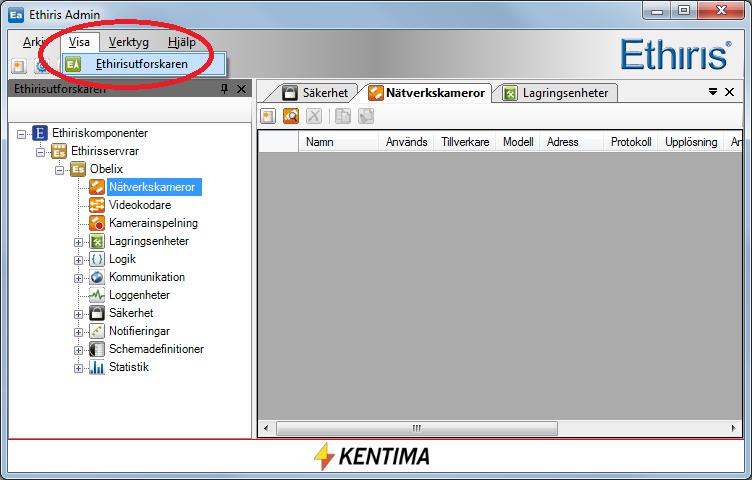
Task: Collapse the Obelix server node
Action: click(x=59, y=170)
